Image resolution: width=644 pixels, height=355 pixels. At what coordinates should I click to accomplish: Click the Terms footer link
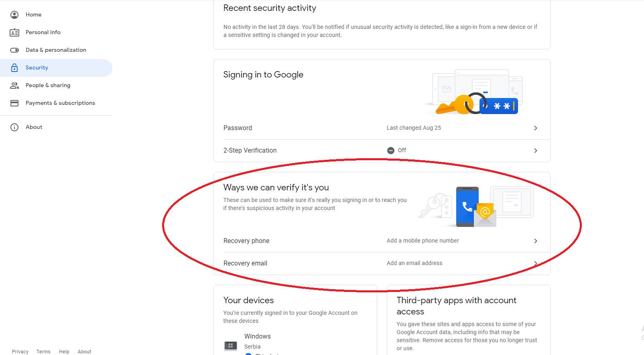(43, 351)
